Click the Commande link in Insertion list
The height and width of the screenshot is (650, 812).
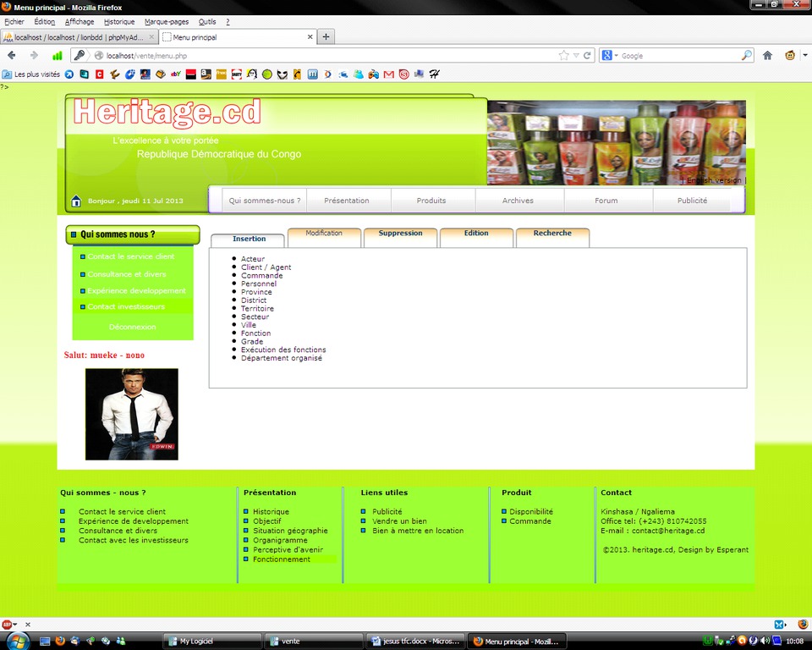pos(261,275)
